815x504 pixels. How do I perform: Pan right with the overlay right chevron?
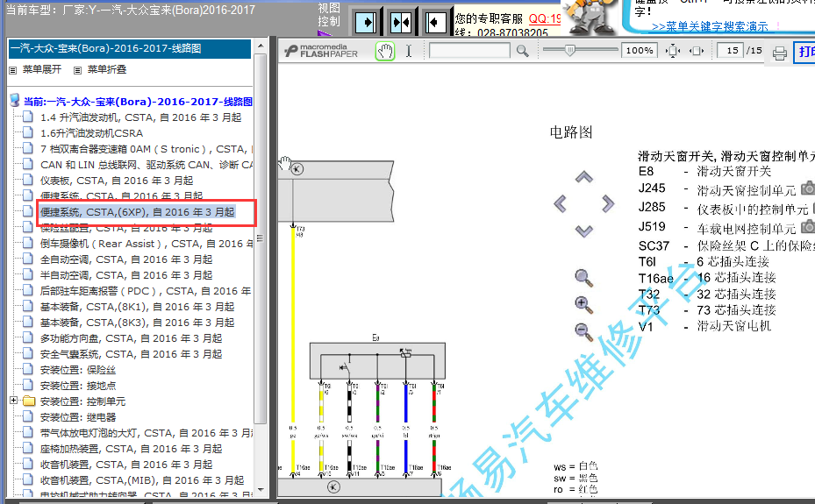click(608, 203)
